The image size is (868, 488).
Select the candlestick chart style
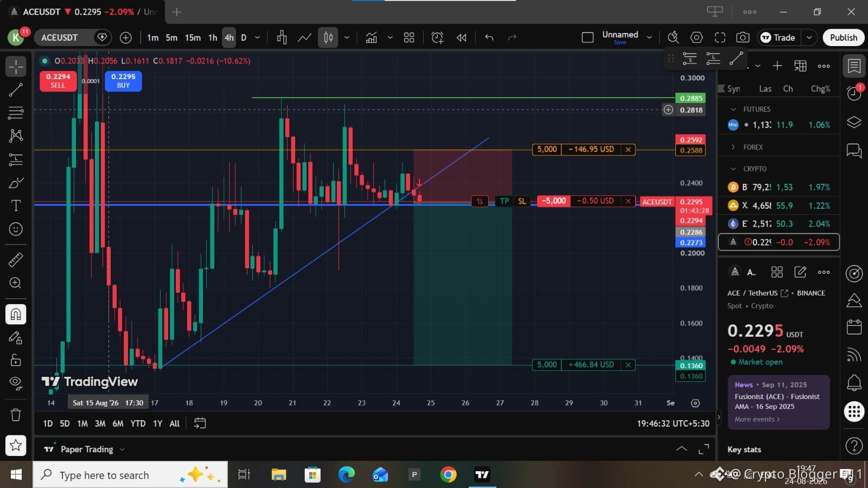click(328, 37)
